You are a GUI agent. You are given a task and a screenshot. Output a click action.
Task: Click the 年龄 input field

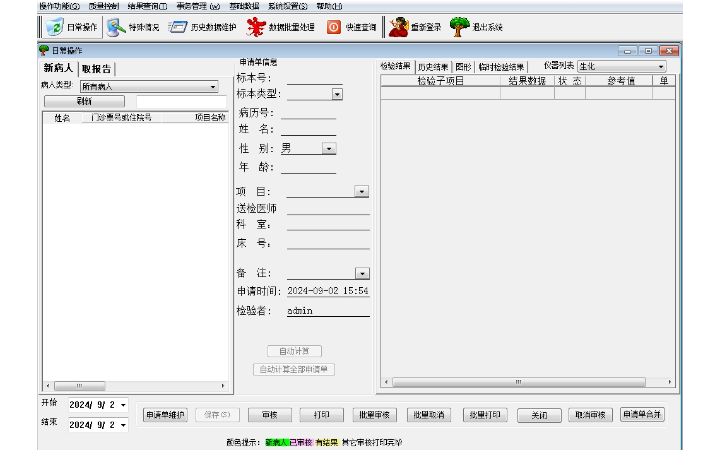click(x=309, y=167)
